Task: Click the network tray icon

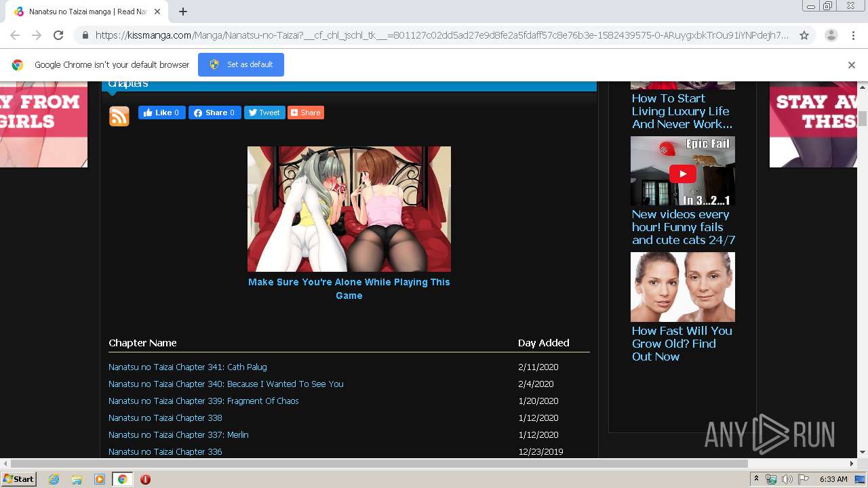Action: click(x=771, y=479)
